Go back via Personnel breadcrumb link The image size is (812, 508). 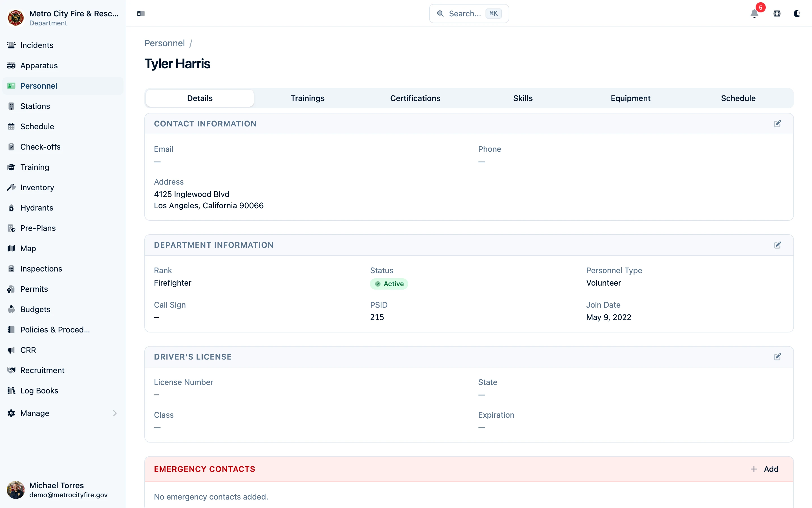coord(164,43)
